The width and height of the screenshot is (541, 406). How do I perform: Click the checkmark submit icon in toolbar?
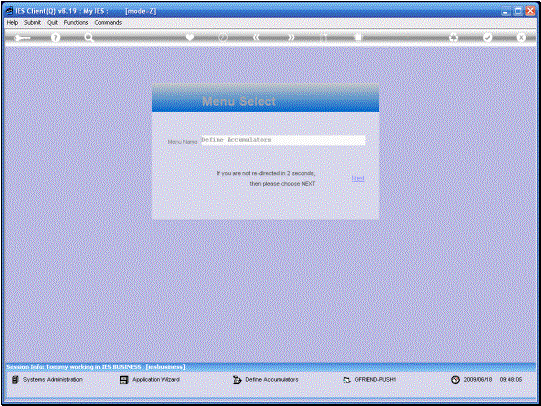click(487, 37)
